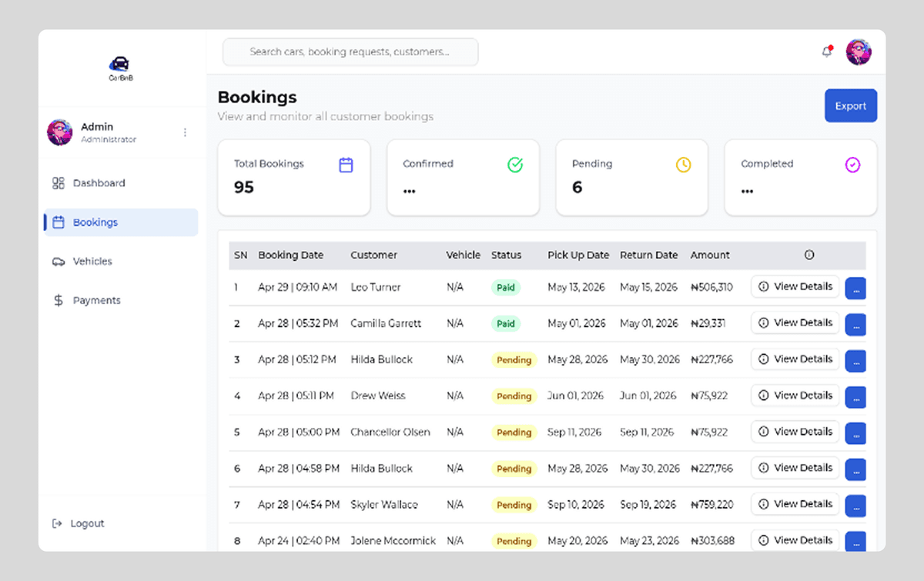Click the Confirmed green checkmark icon

pyautogui.click(x=515, y=165)
